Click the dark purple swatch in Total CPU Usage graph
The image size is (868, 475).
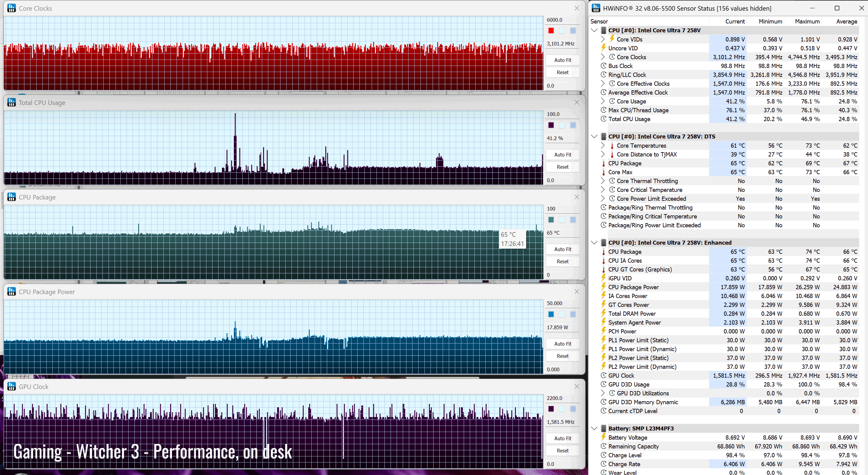551,125
